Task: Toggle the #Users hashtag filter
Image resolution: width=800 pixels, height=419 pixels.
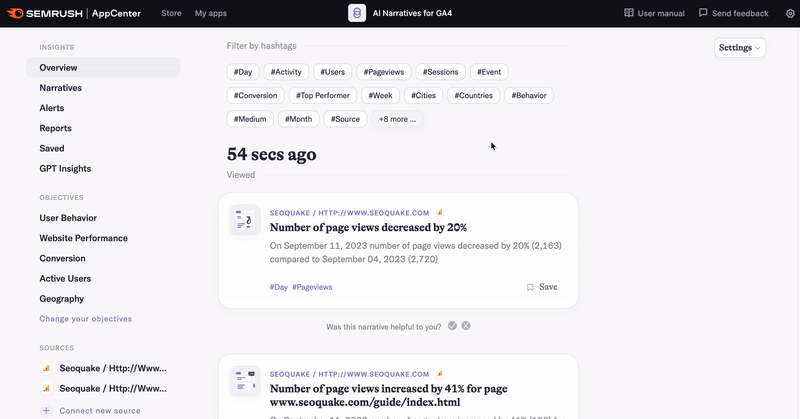Action: 333,72
